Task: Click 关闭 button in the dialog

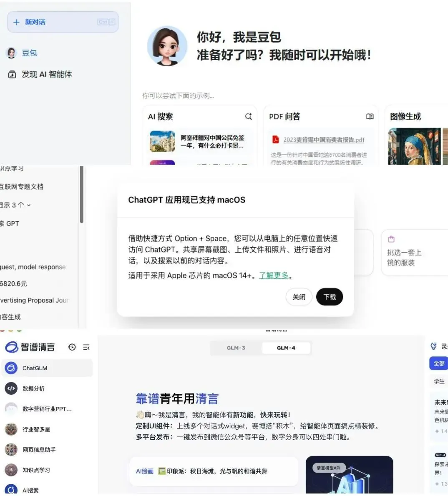Action: (299, 297)
